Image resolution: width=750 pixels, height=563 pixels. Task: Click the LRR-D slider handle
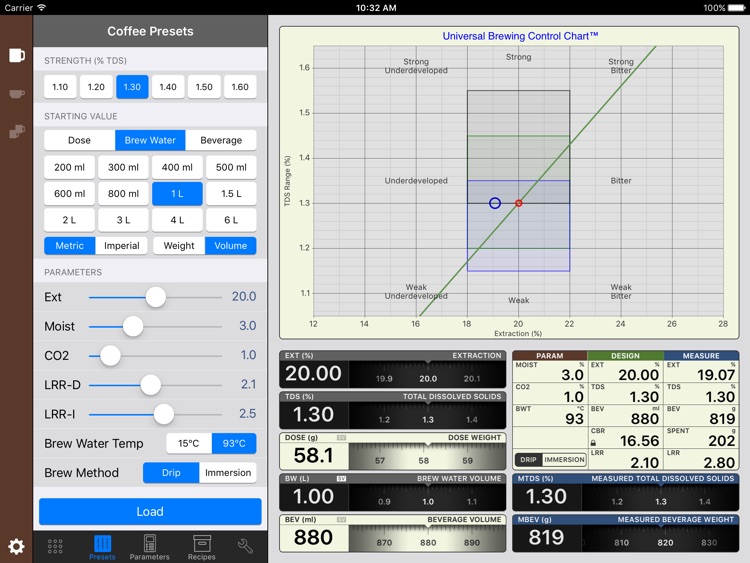pos(151,385)
